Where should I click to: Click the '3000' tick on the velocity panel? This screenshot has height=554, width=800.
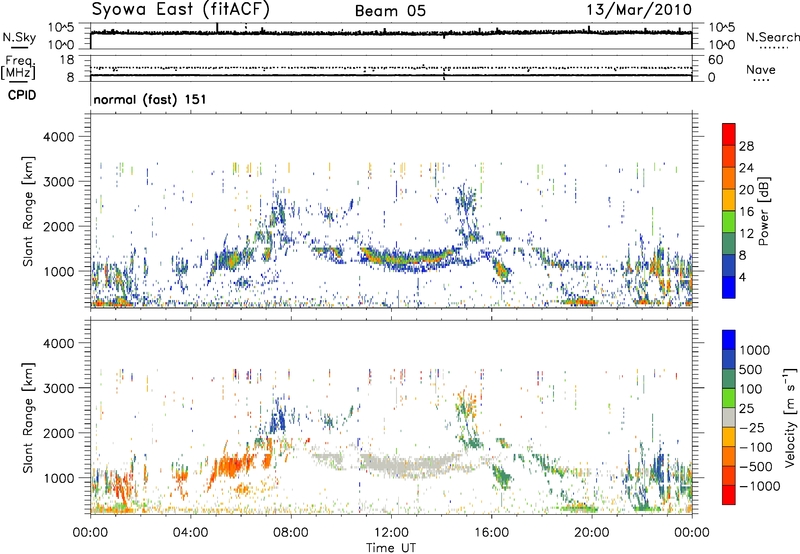[x=59, y=388]
